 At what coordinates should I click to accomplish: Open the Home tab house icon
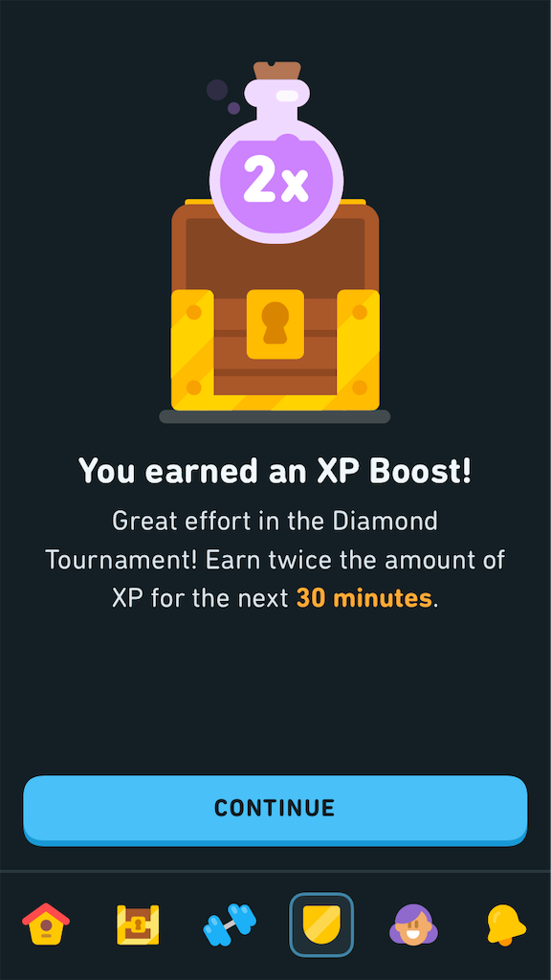[x=46, y=924]
